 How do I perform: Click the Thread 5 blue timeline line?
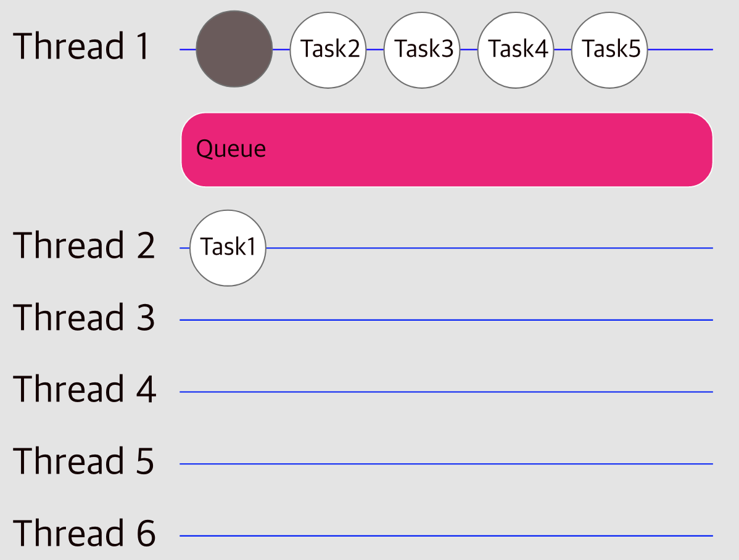click(x=446, y=464)
